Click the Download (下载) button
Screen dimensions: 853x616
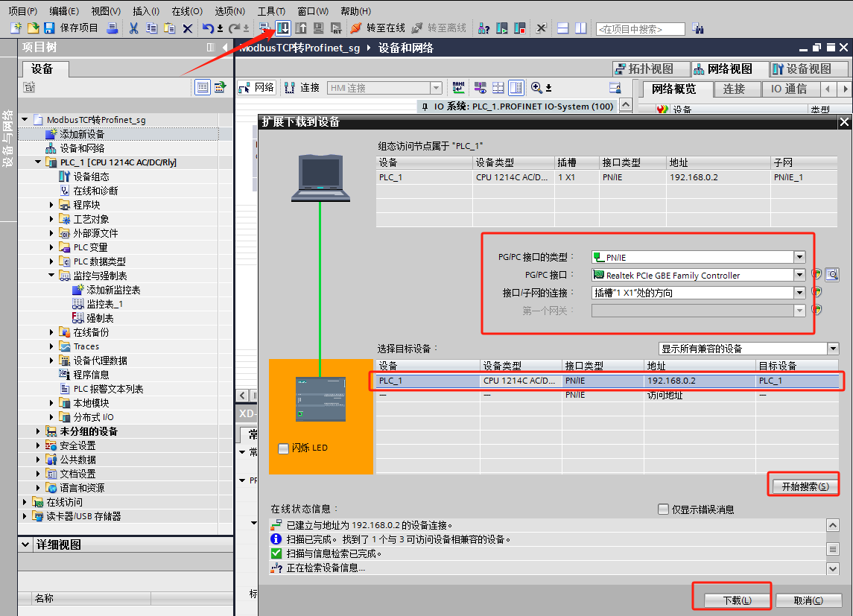coord(737,600)
